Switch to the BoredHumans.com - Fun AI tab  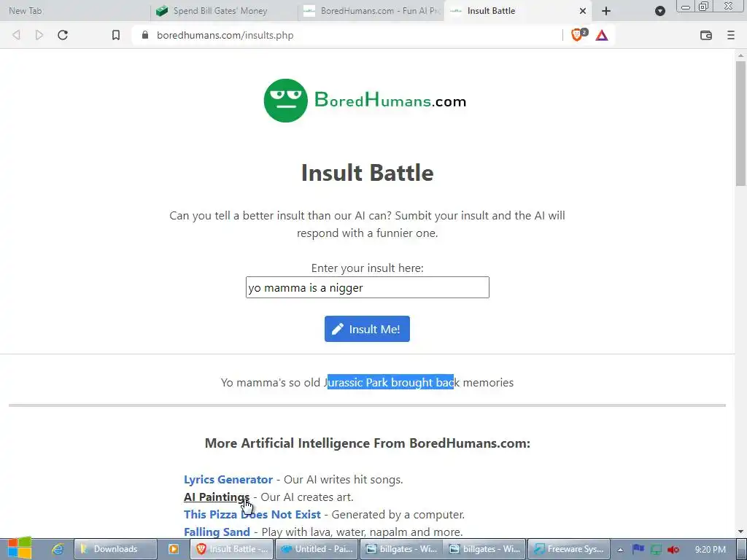coord(371,10)
